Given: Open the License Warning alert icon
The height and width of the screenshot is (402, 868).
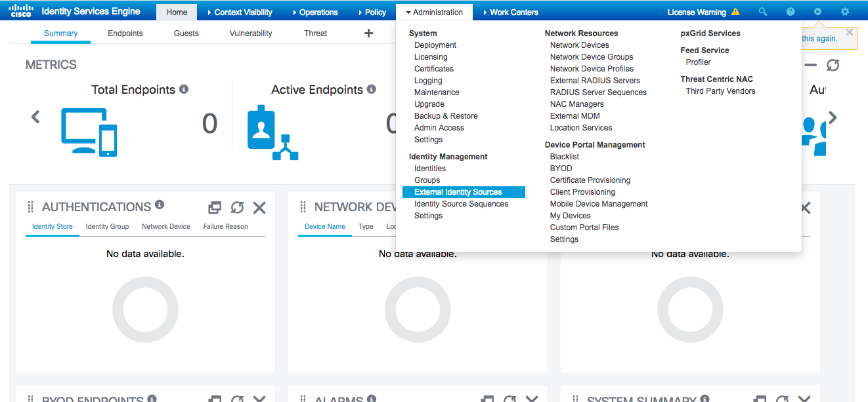Looking at the screenshot, I should click(735, 12).
